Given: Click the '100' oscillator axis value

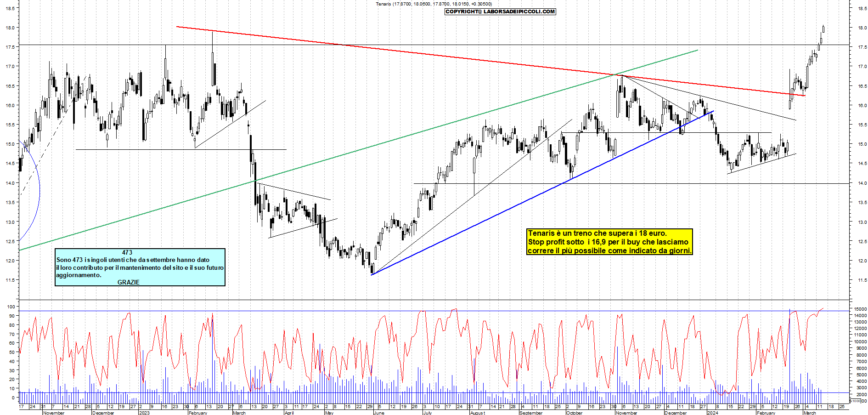Looking at the screenshot, I should point(11,307).
